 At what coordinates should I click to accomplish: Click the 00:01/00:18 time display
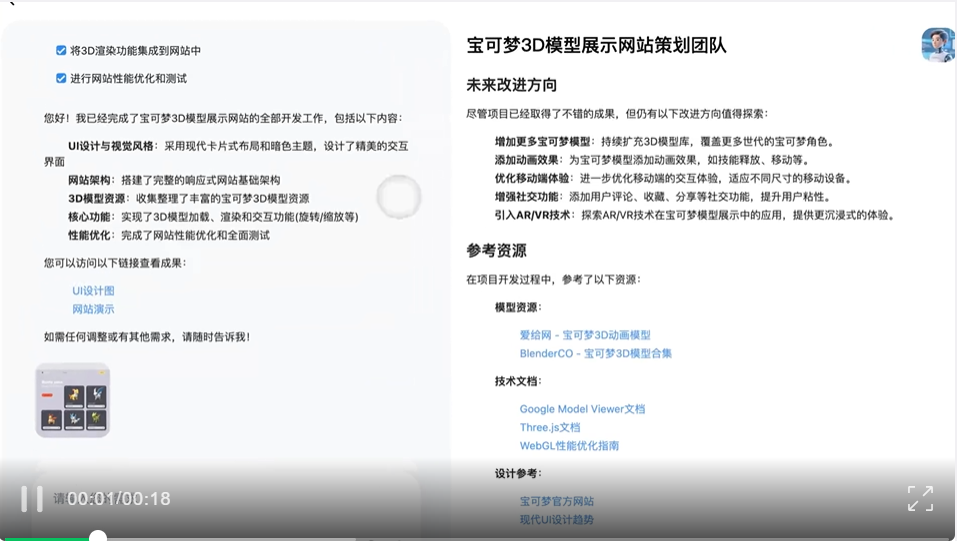pyautogui.click(x=119, y=499)
